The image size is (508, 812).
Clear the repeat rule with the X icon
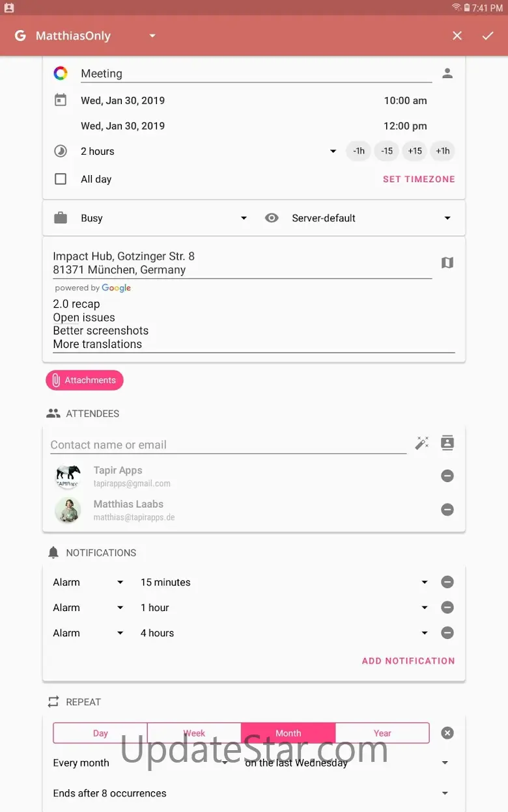pyautogui.click(x=447, y=733)
